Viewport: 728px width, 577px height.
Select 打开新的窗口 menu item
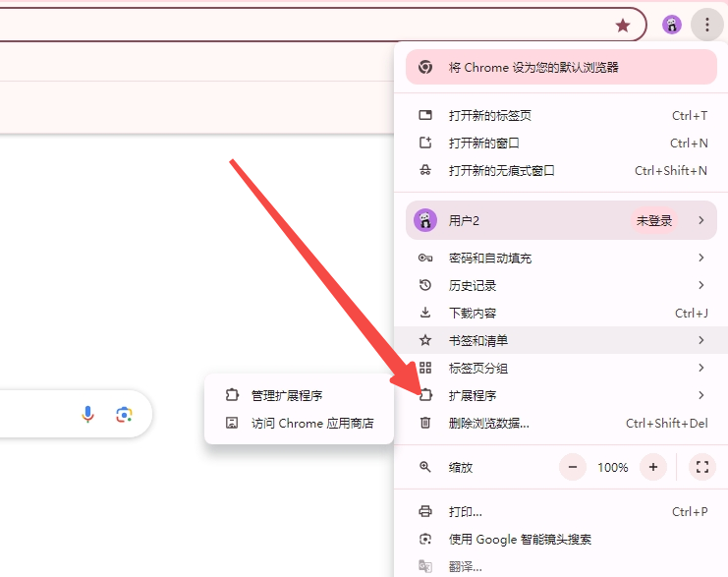tap(561, 143)
